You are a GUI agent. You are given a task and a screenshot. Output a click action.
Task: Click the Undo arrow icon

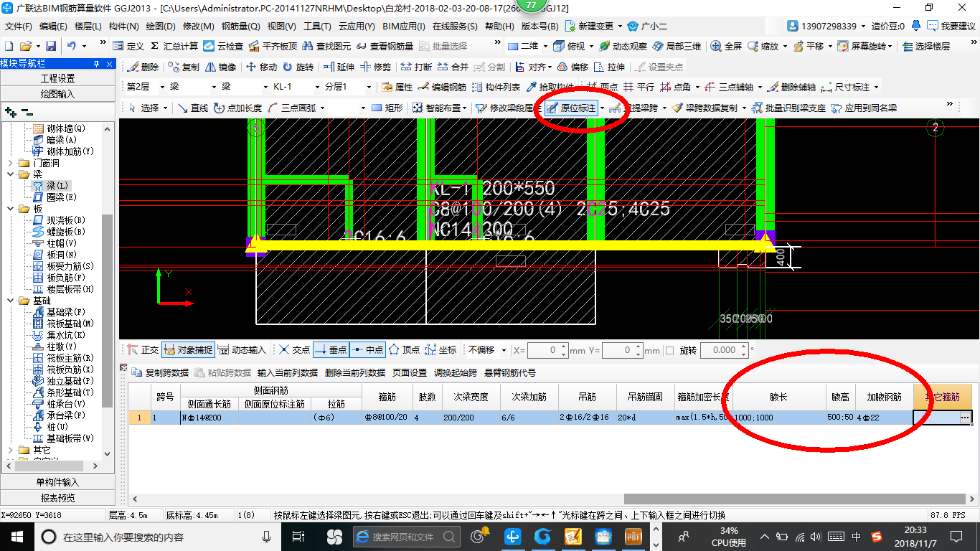point(72,46)
